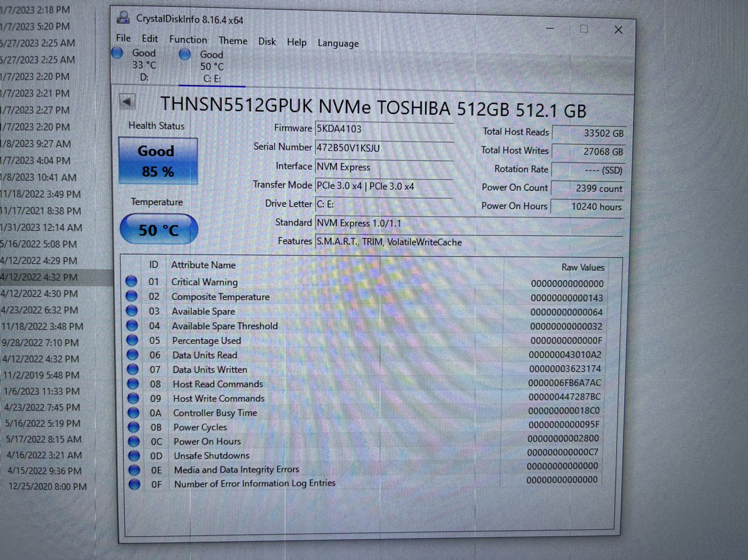Click the previous disk arrow button
Image resolution: width=748 pixels, height=560 pixels.
point(127,101)
